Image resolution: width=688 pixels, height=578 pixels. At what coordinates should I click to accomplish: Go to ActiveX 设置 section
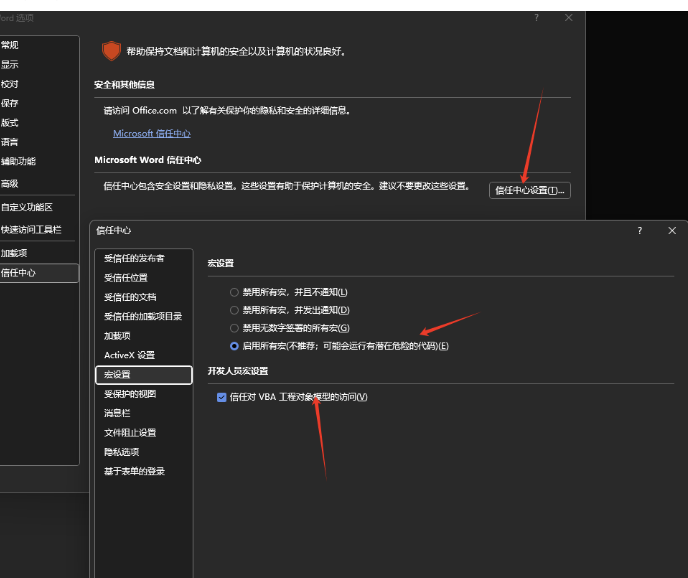129,355
